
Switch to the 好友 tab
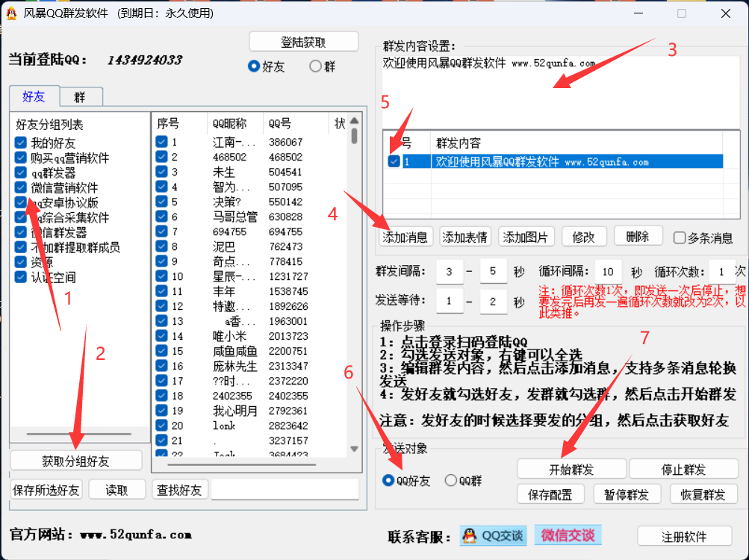34,96
